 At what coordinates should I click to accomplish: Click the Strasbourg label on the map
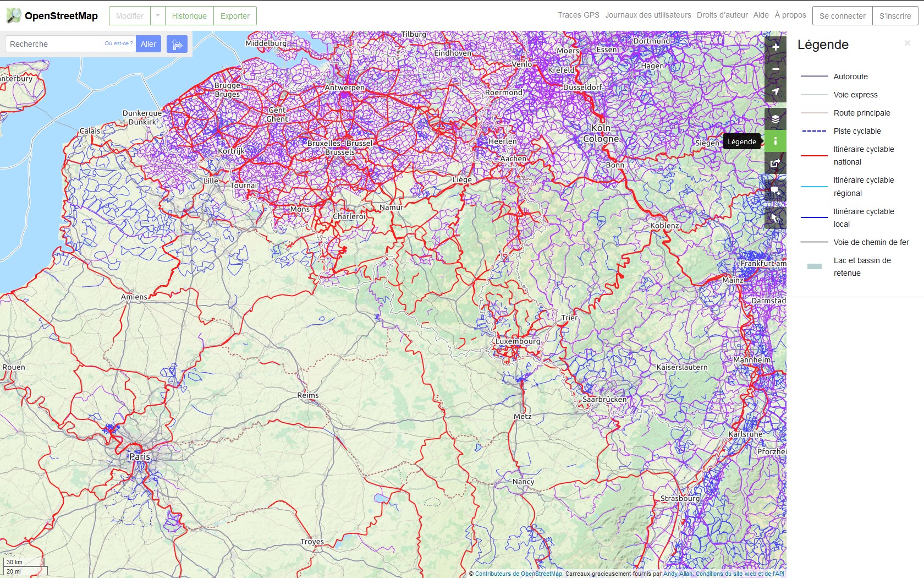coord(680,499)
